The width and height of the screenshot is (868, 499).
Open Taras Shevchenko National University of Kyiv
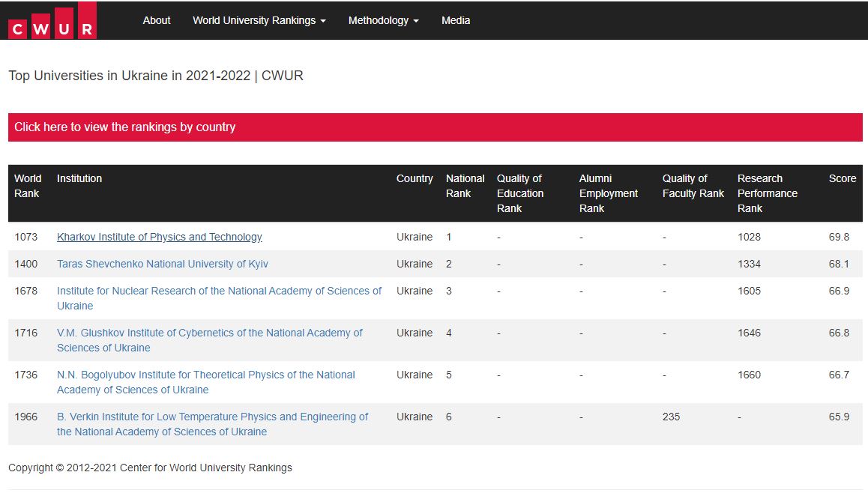pyautogui.click(x=163, y=264)
